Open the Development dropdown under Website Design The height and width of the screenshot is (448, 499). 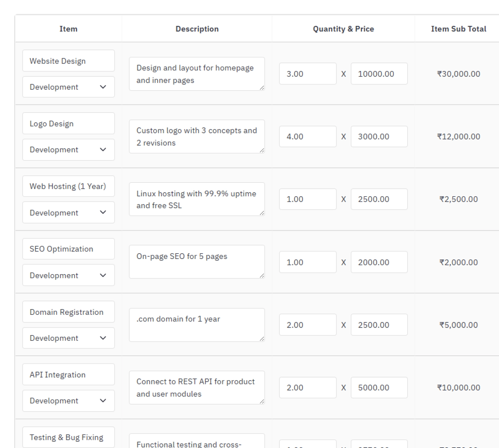point(68,87)
